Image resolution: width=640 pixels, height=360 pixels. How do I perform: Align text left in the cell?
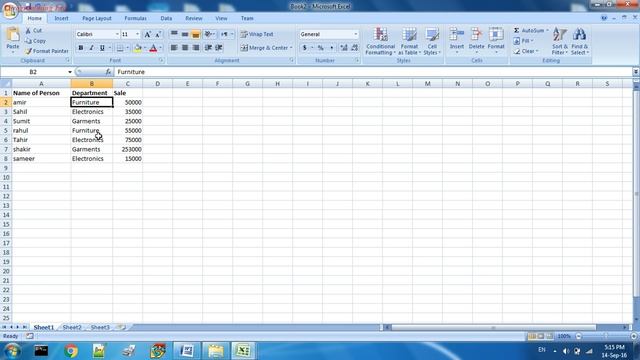(174, 48)
